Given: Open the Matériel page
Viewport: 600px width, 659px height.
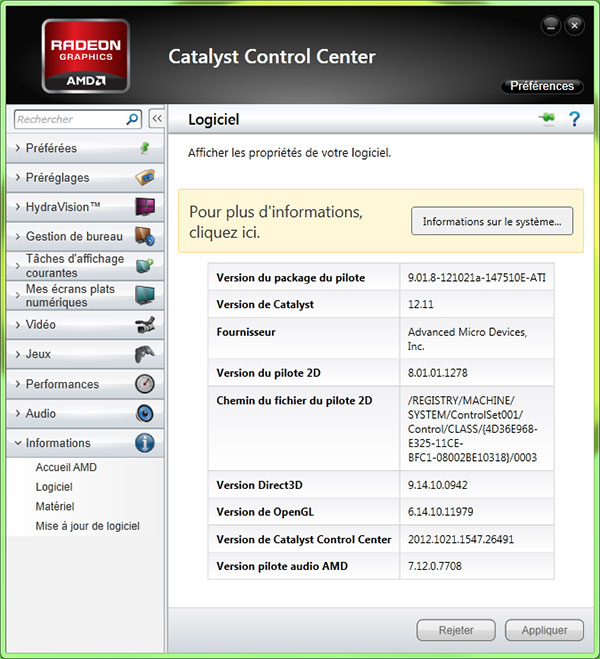Looking at the screenshot, I should point(55,506).
